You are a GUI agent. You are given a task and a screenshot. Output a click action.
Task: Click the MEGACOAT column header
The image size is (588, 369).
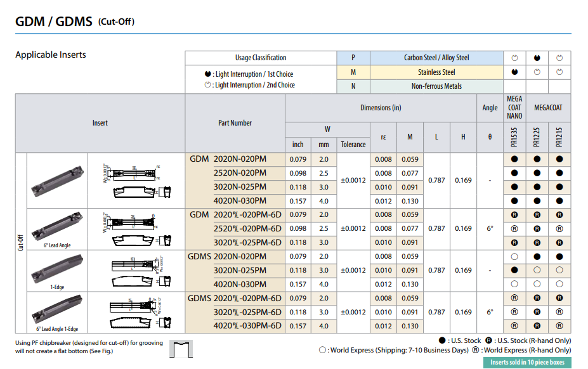pos(548,108)
